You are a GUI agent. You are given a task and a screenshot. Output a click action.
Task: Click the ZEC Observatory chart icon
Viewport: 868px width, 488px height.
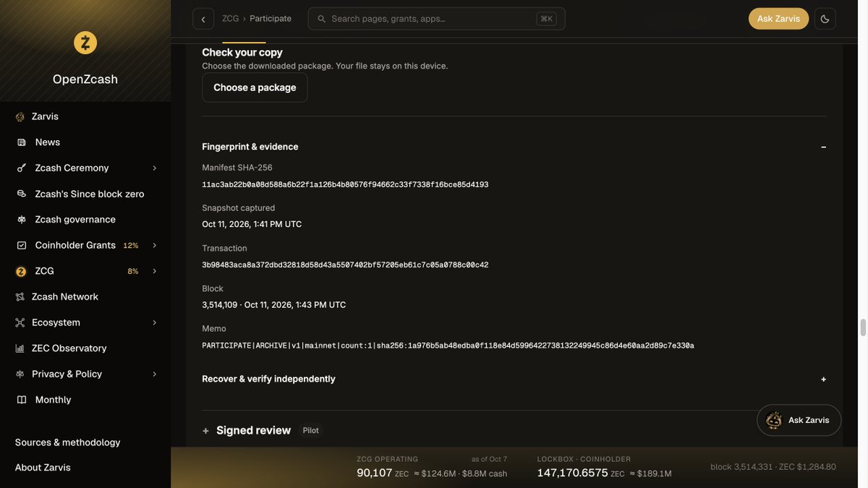(20, 348)
